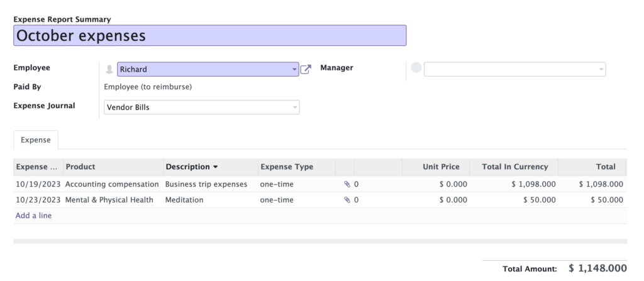Click $ 0.000 unit price in Meditation row
The image size is (644, 281).
point(436,200)
